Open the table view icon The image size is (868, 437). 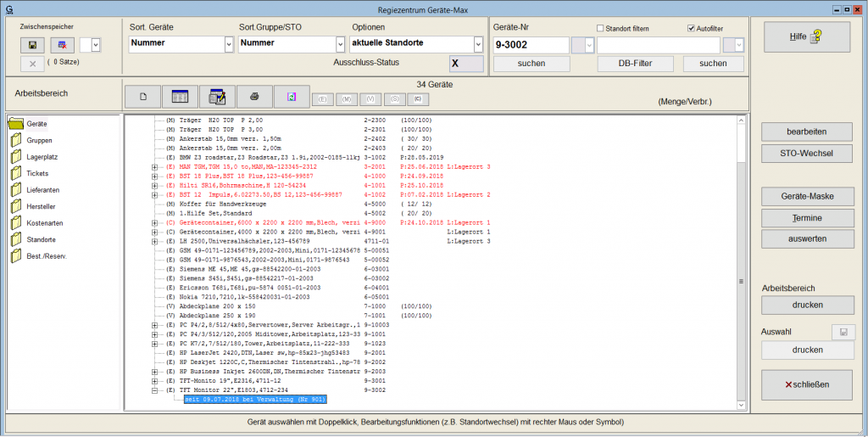tap(179, 97)
